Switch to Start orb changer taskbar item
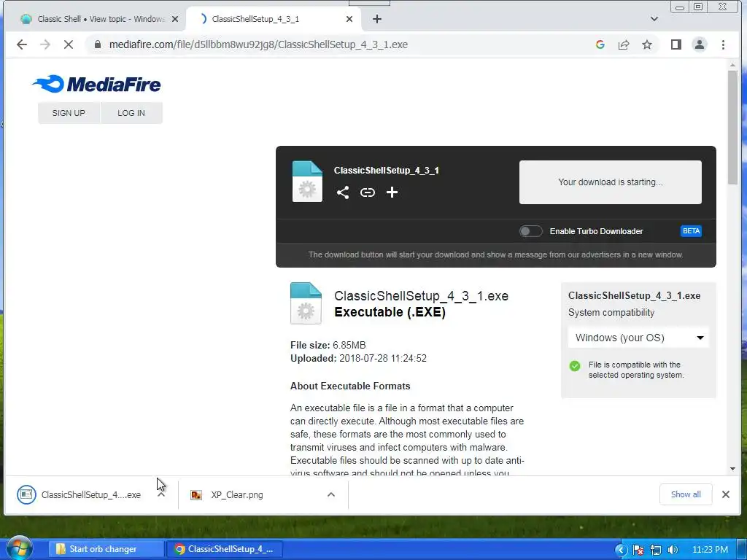The width and height of the screenshot is (747, 560). [x=106, y=549]
